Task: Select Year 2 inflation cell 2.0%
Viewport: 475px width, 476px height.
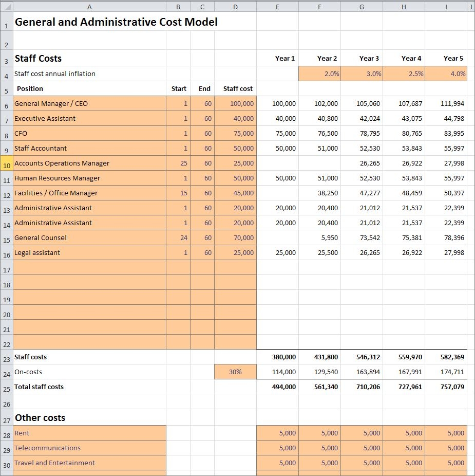Action: click(x=319, y=74)
